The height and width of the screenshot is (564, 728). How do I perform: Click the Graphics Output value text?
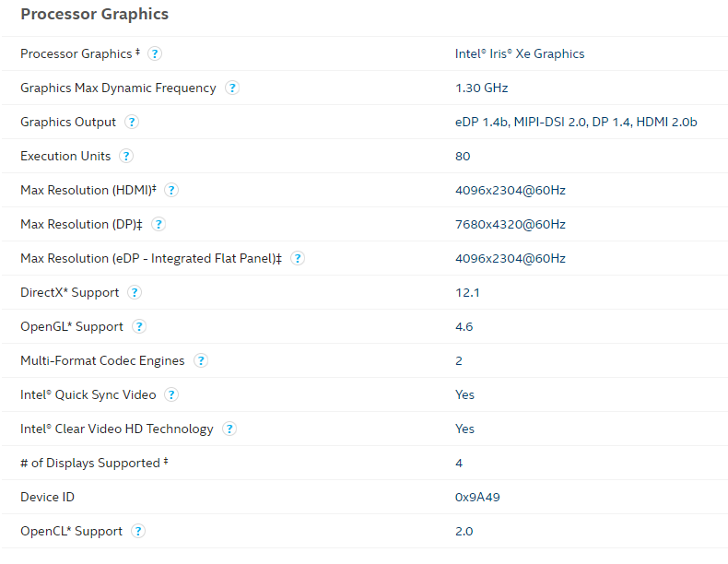pyautogui.click(x=575, y=123)
